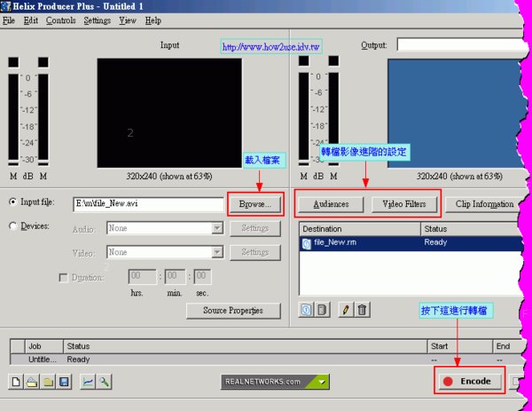Open the RealNetworks.com green dropdown arrow
The image size is (532, 411).
coord(322,382)
